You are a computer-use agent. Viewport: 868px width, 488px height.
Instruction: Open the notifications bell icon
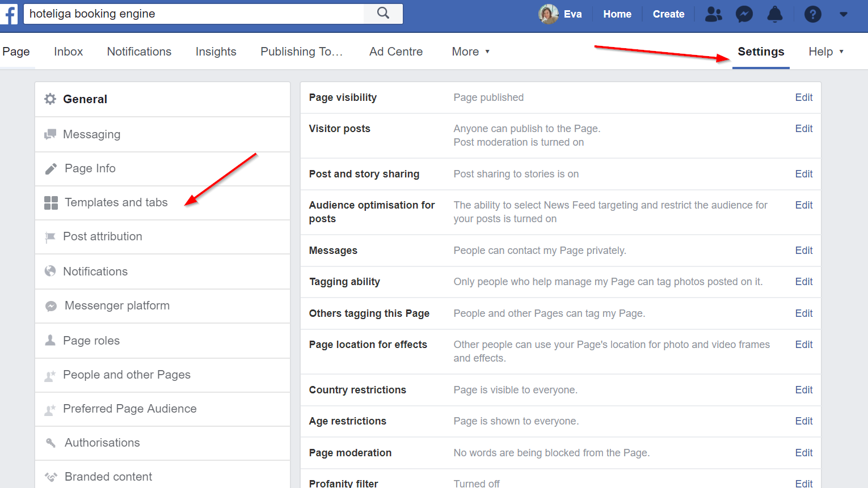[774, 14]
